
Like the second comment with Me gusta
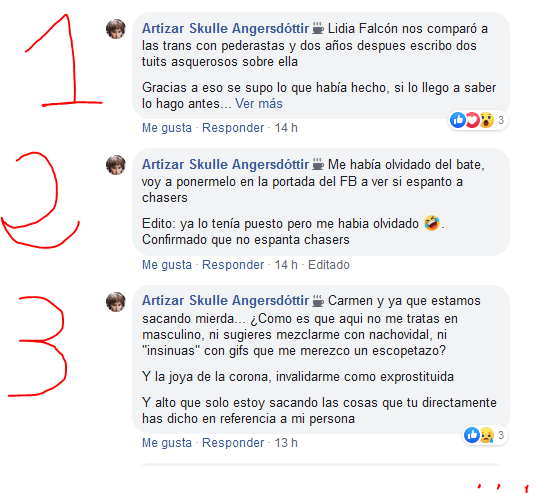167,265
